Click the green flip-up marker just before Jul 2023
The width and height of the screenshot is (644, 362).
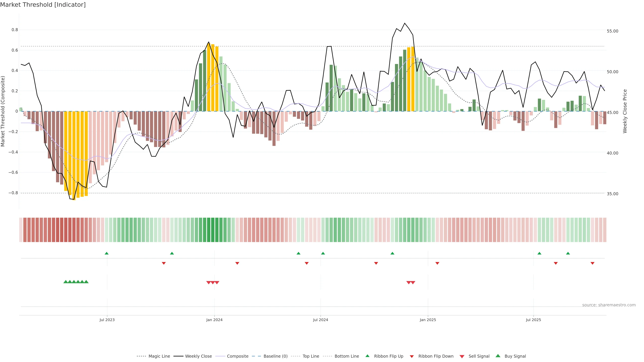coord(106,253)
